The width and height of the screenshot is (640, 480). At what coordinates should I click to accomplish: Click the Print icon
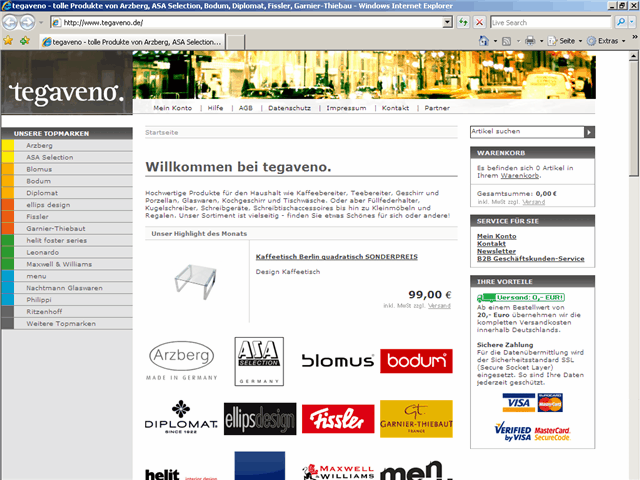coord(530,41)
